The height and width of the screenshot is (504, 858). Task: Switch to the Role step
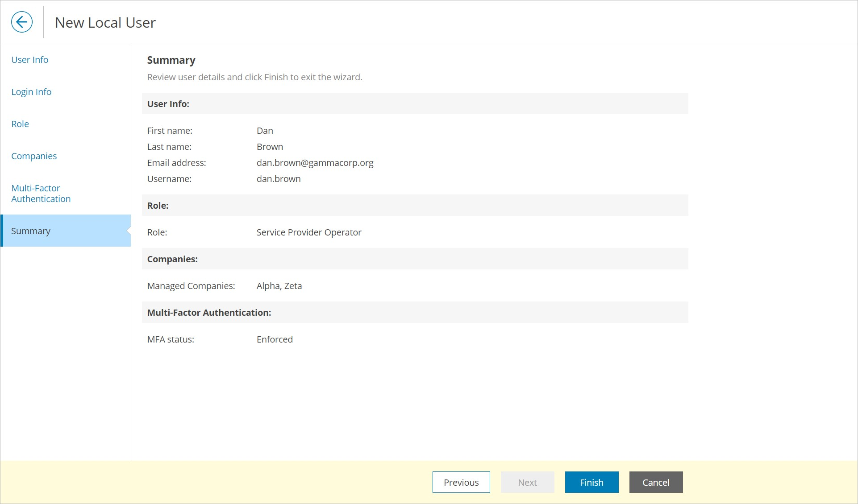[20, 124]
